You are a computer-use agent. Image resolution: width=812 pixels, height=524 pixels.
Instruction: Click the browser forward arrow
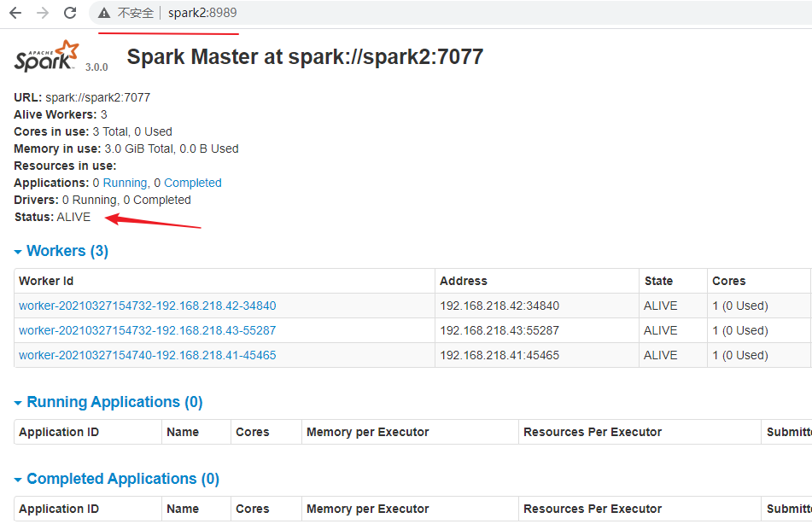coord(43,13)
